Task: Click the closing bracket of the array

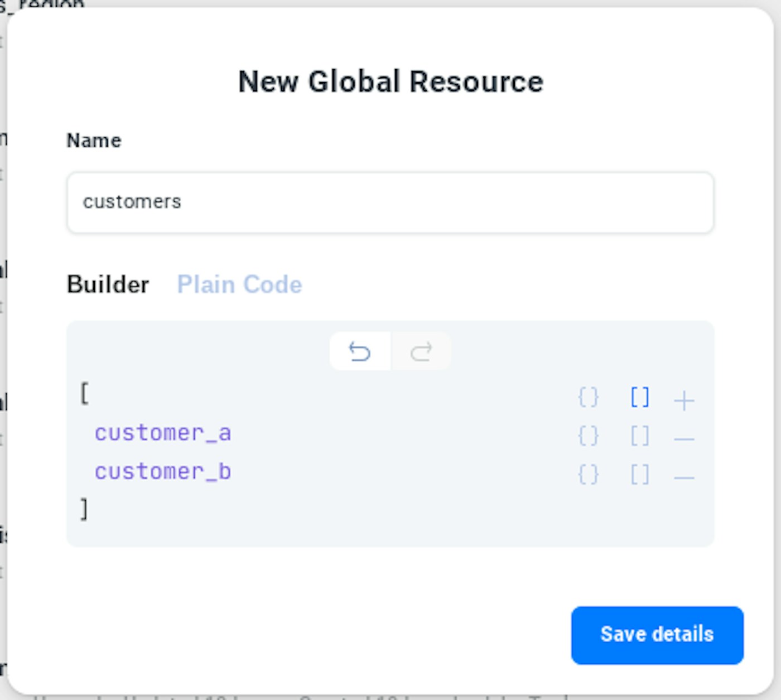Action: click(x=84, y=509)
